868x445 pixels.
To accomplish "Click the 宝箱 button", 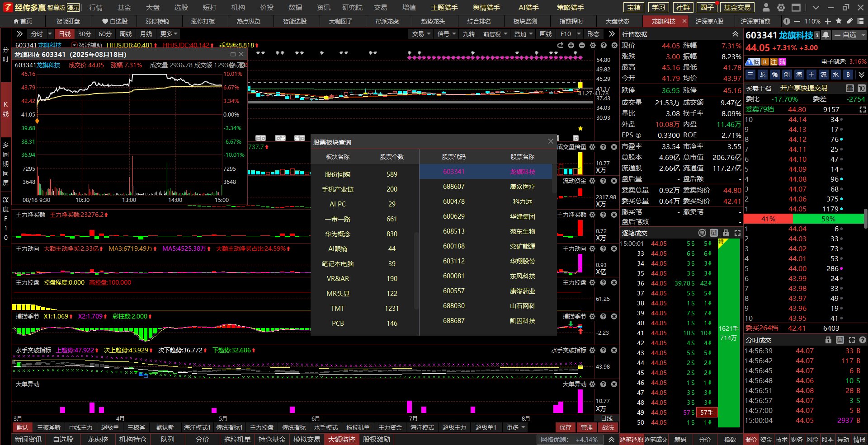I will click(634, 7).
